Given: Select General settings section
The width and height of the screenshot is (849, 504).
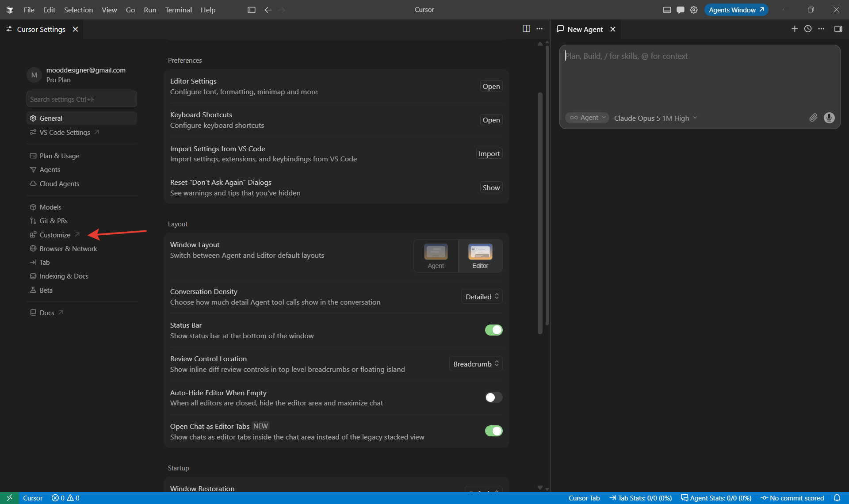Looking at the screenshot, I should point(82,118).
